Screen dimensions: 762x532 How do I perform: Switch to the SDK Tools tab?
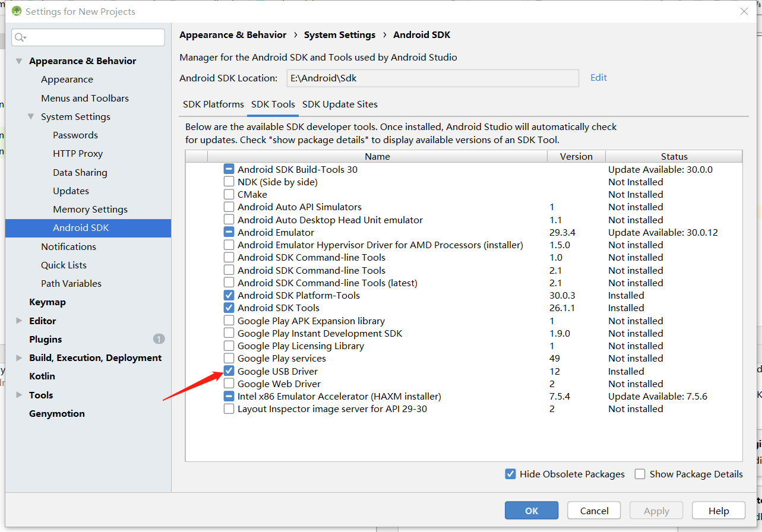click(x=273, y=104)
